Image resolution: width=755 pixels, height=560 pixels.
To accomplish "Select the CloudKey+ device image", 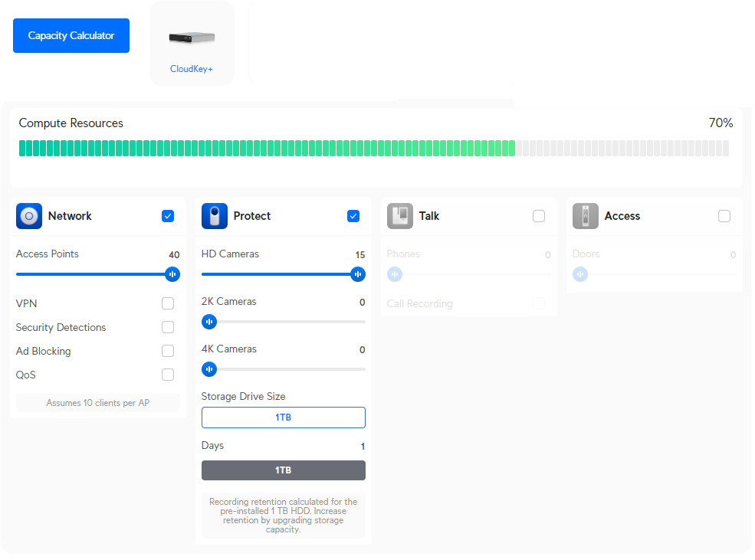I will tap(192, 37).
